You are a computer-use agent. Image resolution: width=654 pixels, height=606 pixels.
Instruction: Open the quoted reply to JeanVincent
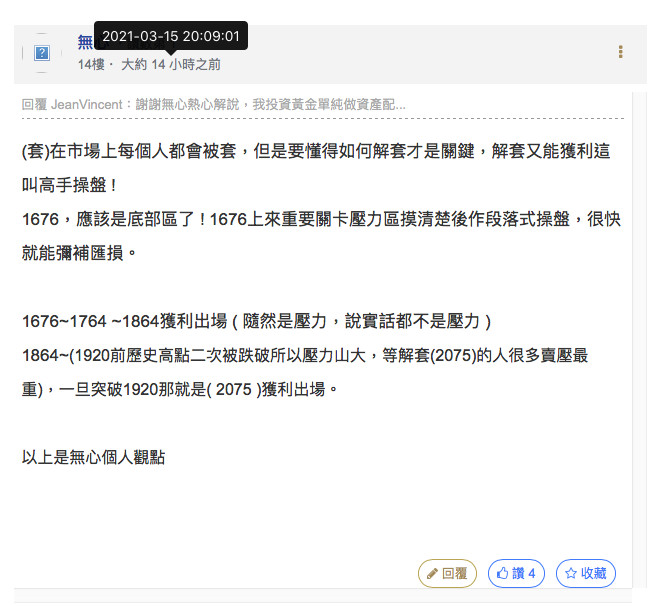click(213, 104)
